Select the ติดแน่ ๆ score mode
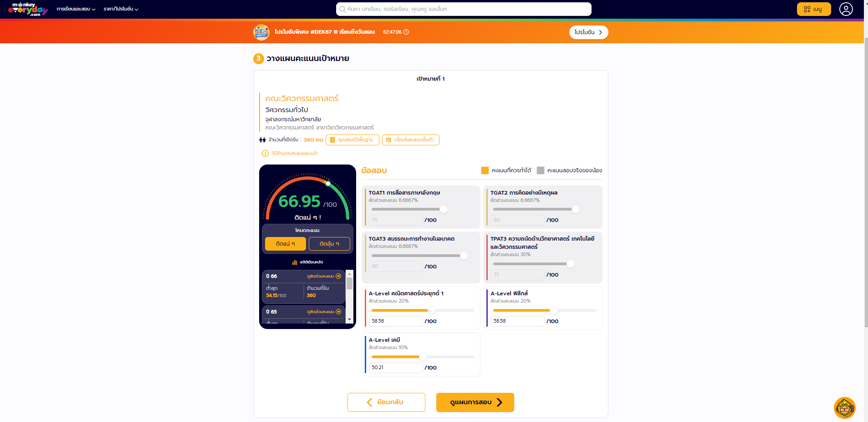The height and width of the screenshot is (422, 868). point(285,244)
